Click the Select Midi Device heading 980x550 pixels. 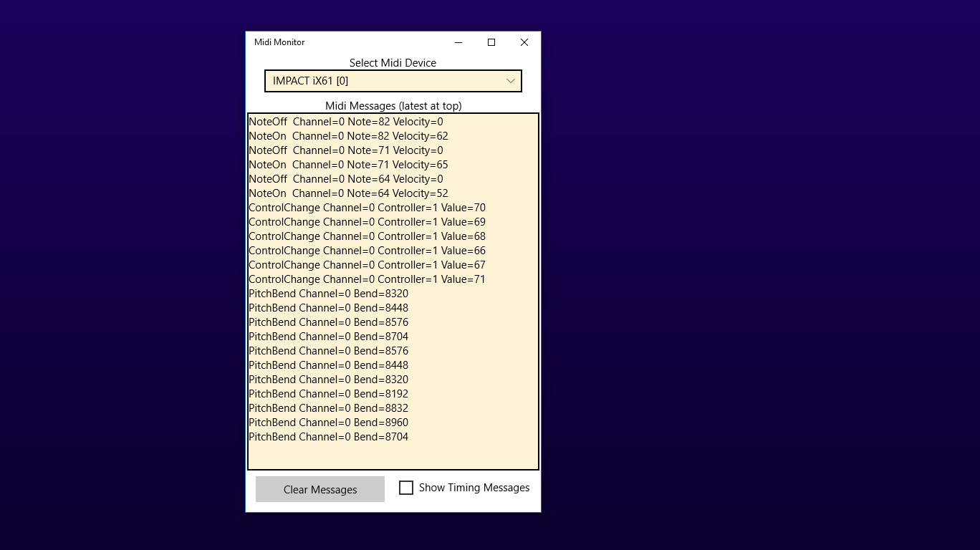pos(393,62)
